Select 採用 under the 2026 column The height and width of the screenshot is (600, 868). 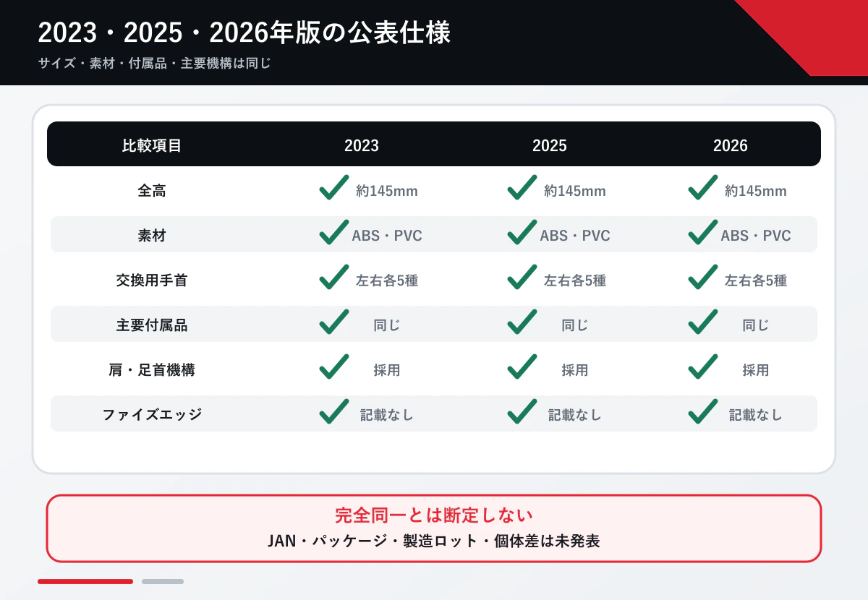(x=756, y=370)
